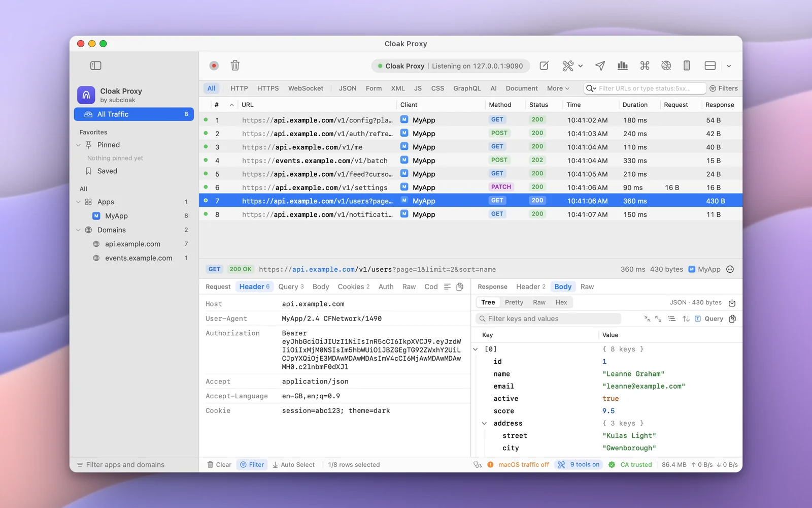Viewport: 812px width, 508px height.
Task: Click the request list-format lines icon
Action: tap(447, 287)
